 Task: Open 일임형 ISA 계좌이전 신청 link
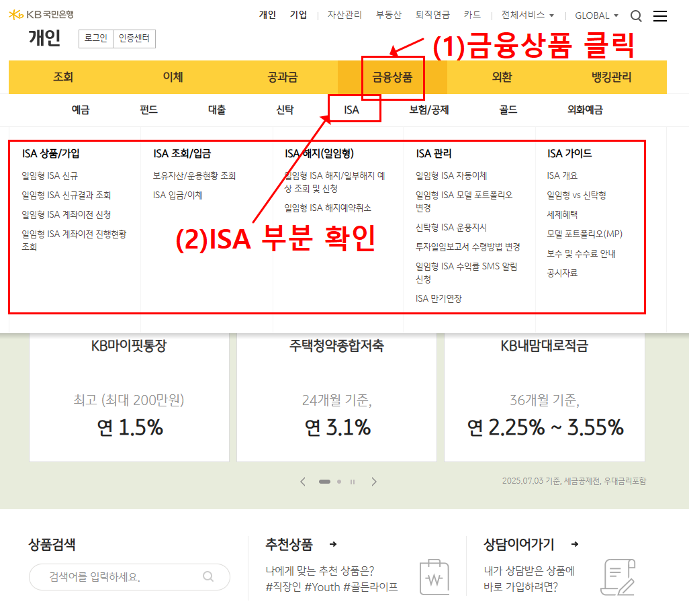click(66, 214)
